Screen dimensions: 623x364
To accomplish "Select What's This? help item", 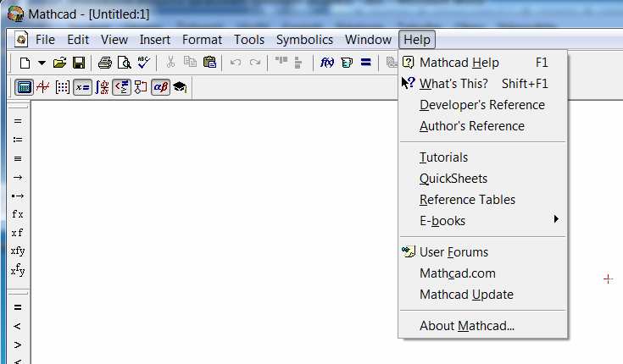I will 483,84.
